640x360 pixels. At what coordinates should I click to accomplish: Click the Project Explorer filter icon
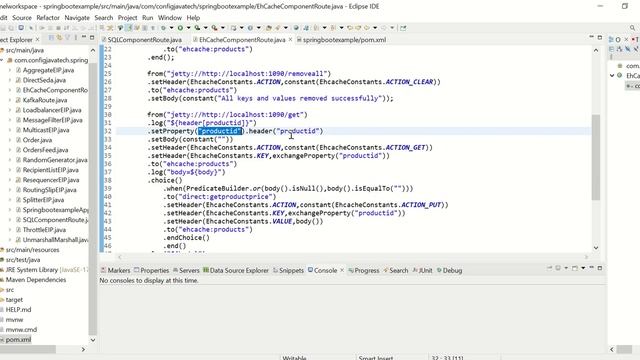[x=67, y=38]
